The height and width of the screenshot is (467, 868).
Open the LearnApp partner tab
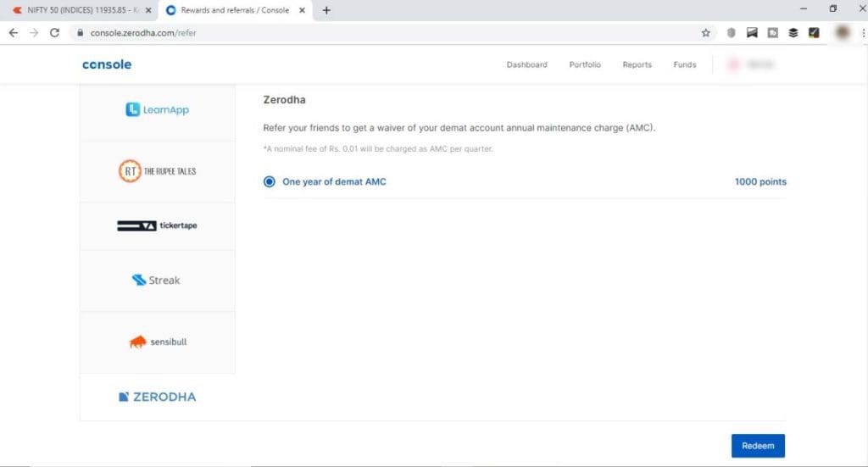[157, 109]
